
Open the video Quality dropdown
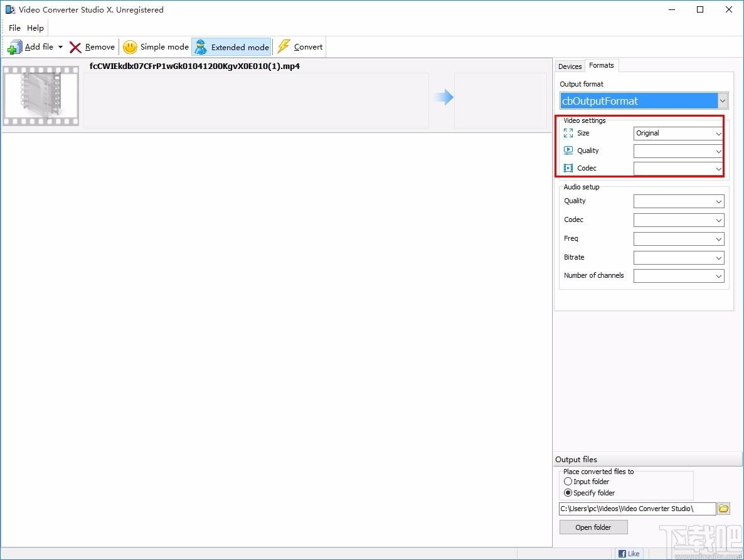coord(679,151)
